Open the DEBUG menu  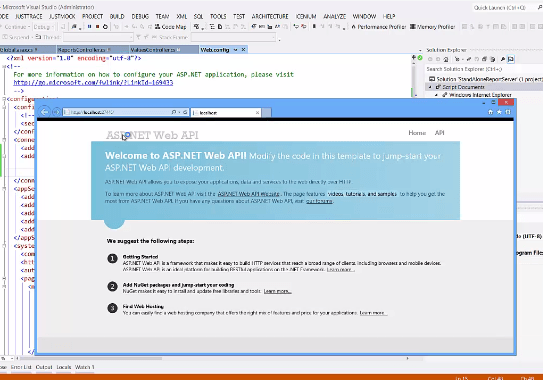[x=140, y=16]
